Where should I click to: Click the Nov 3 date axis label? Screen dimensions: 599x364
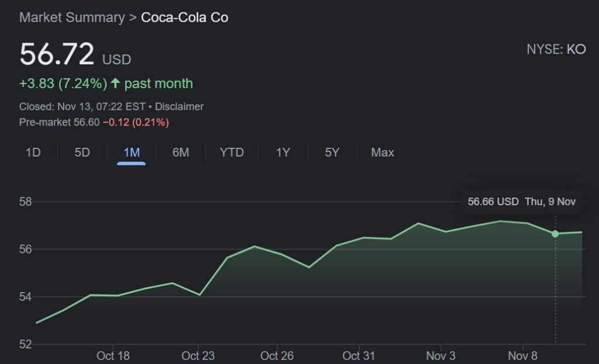[440, 355]
